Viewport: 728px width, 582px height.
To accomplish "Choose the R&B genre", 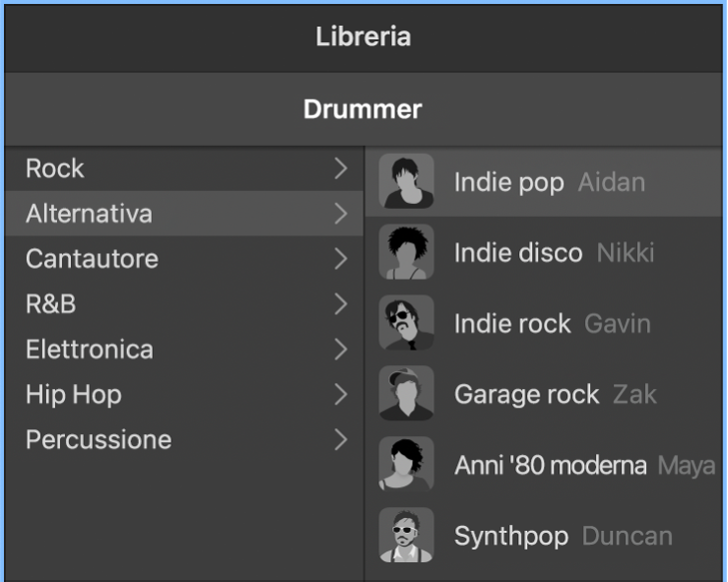I will click(184, 304).
